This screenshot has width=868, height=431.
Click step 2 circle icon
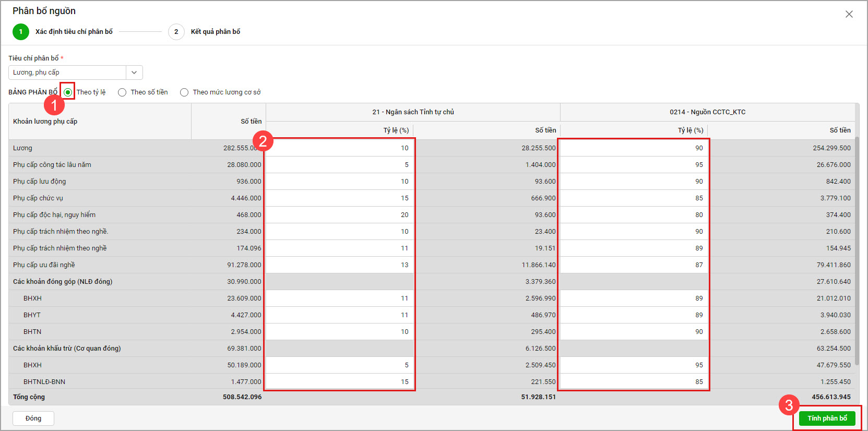[x=176, y=32]
